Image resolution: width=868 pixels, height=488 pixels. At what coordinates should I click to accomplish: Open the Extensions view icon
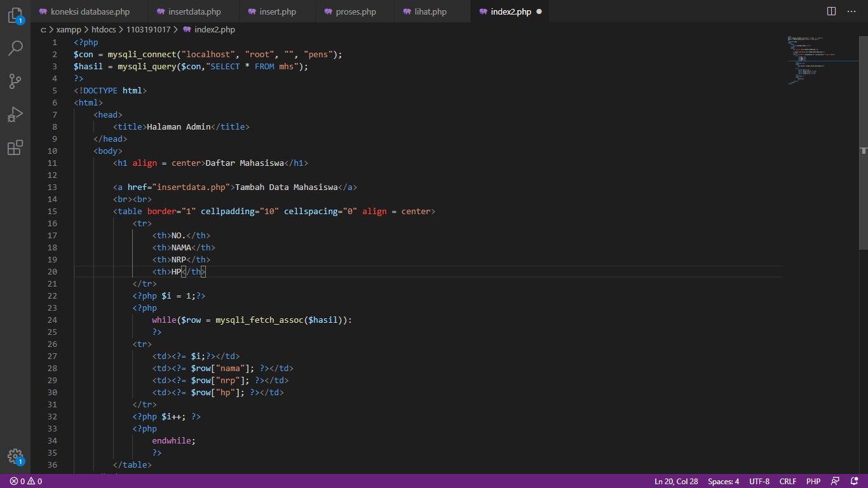pyautogui.click(x=15, y=148)
